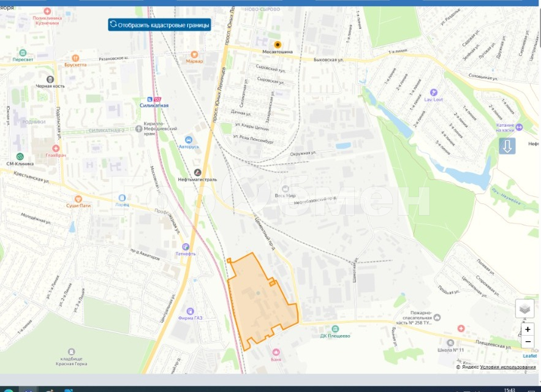
Task: Open the Leaflet attribution link
Action: pos(529,355)
